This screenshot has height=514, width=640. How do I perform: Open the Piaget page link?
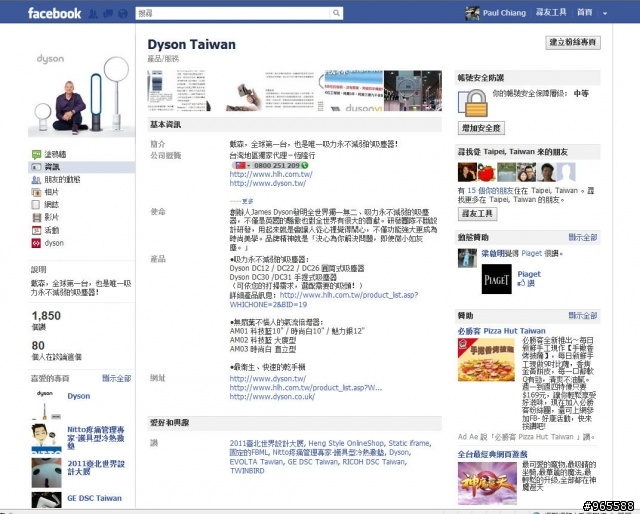coord(529,274)
